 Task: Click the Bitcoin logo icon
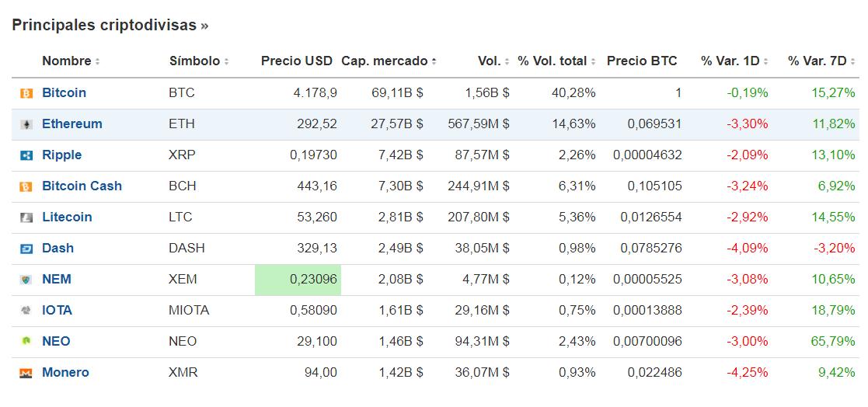26,93
